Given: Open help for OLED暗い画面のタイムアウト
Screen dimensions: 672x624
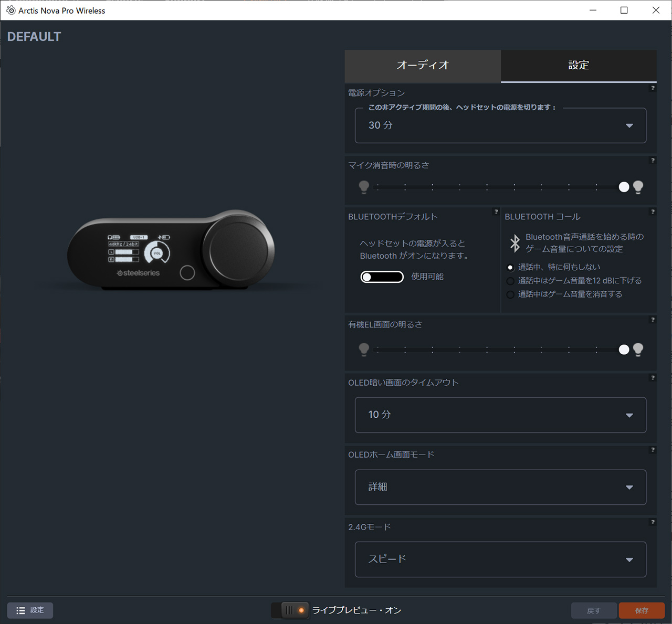Looking at the screenshot, I should [x=653, y=378].
